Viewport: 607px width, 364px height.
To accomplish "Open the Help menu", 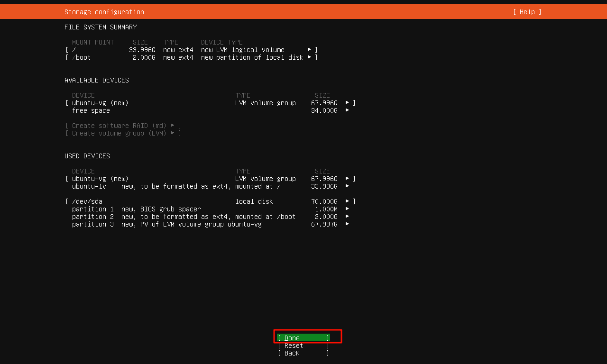I will pyautogui.click(x=526, y=12).
